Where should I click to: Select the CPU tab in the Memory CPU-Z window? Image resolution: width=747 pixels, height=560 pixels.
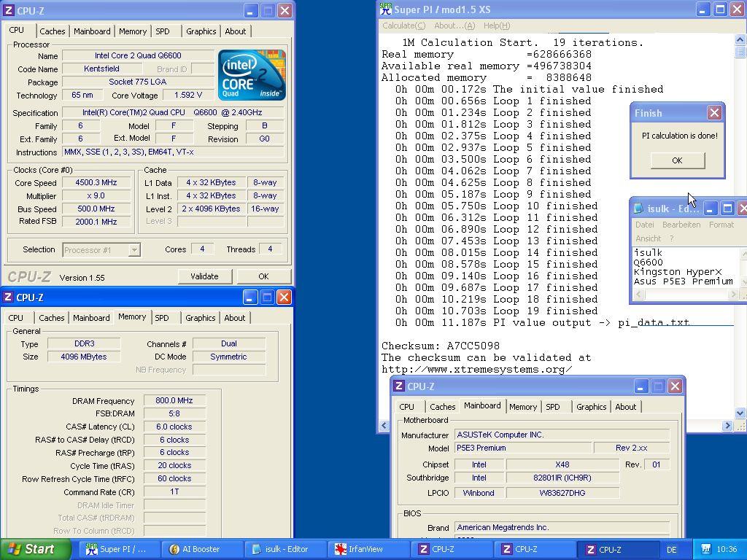16,318
